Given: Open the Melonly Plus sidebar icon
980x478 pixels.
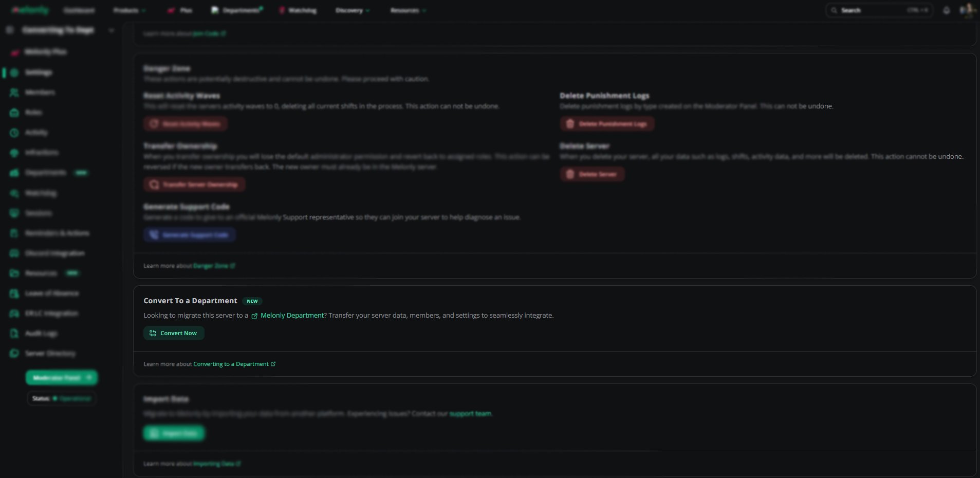Looking at the screenshot, I should [15, 52].
